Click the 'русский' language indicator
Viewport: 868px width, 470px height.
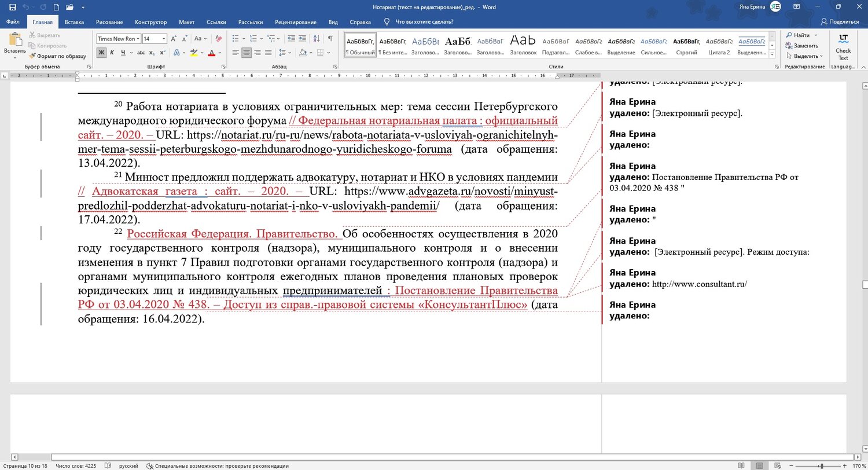128,466
